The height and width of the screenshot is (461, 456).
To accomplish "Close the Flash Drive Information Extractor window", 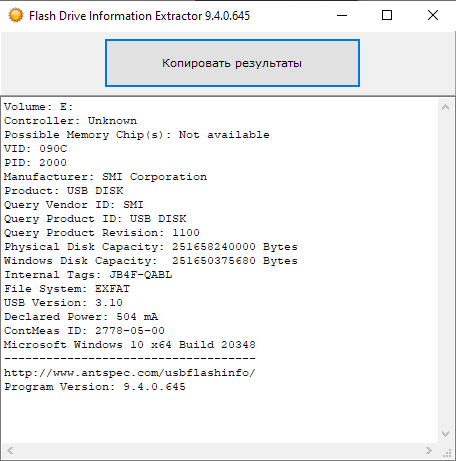I will point(433,15).
